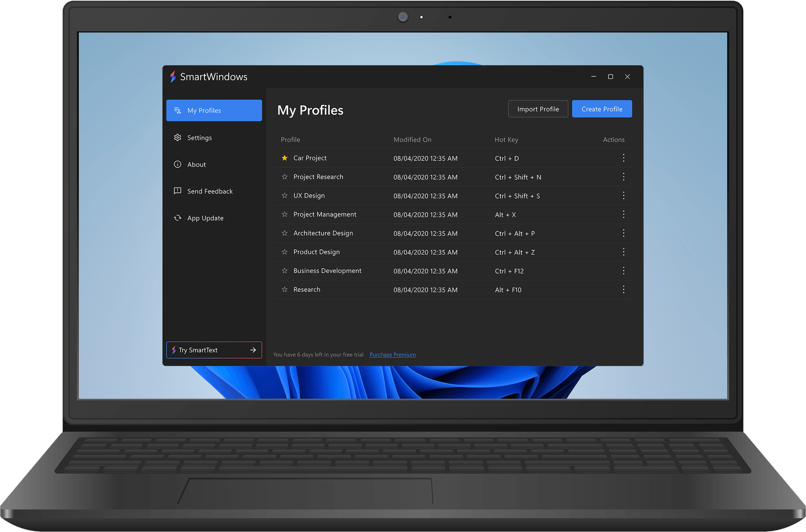Click the Create Profile button
Image resolution: width=806 pixels, height=532 pixels.
[x=601, y=108]
